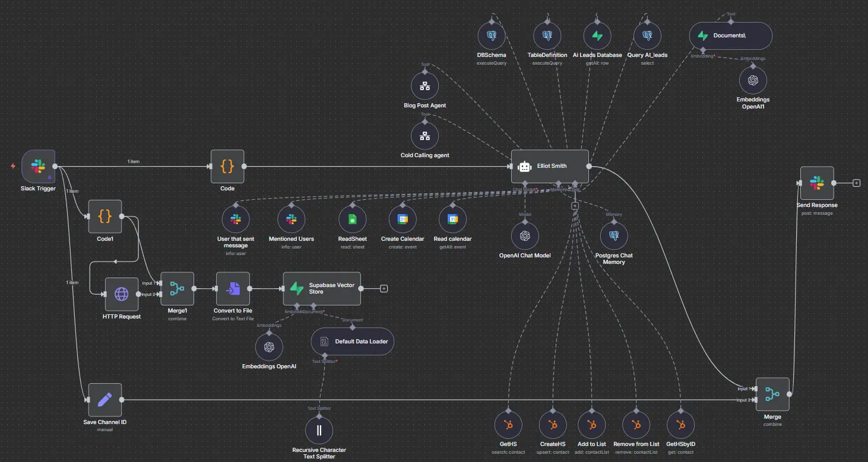The image size is (868, 462).
Task: Select the OpenAI Chat Model node
Action: tap(525, 236)
